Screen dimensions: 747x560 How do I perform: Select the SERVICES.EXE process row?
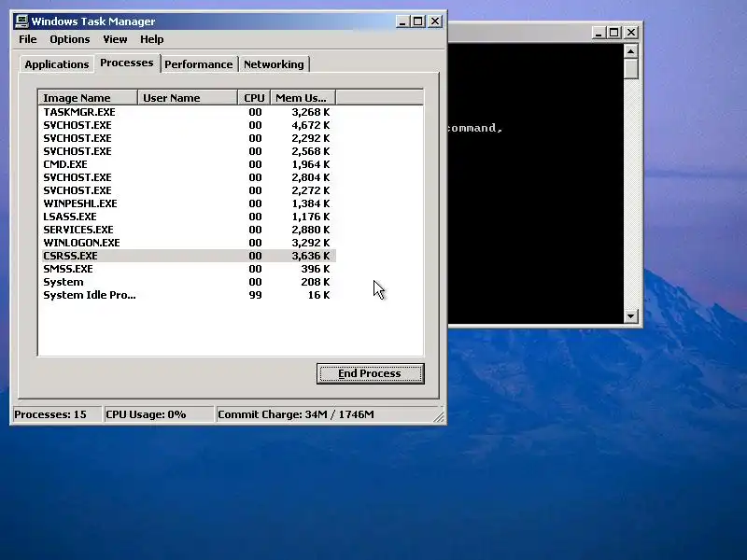pyautogui.click(x=189, y=230)
